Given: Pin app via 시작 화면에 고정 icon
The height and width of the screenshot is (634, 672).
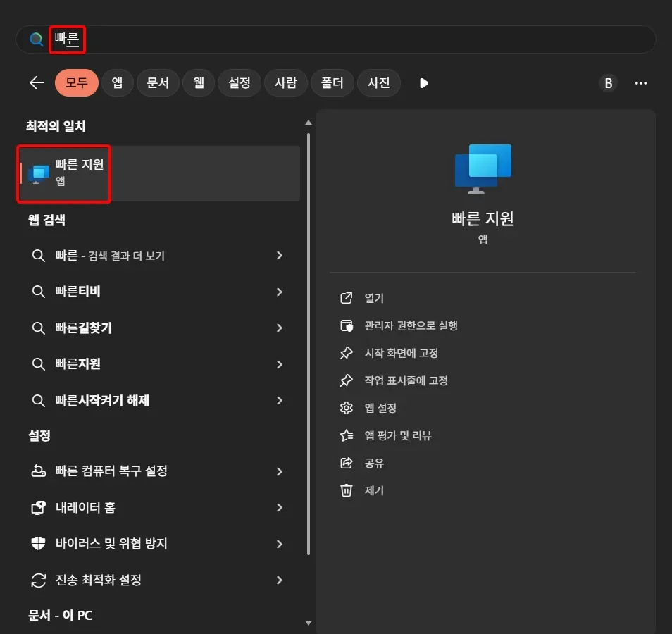Looking at the screenshot, I should tap(346, 353).
